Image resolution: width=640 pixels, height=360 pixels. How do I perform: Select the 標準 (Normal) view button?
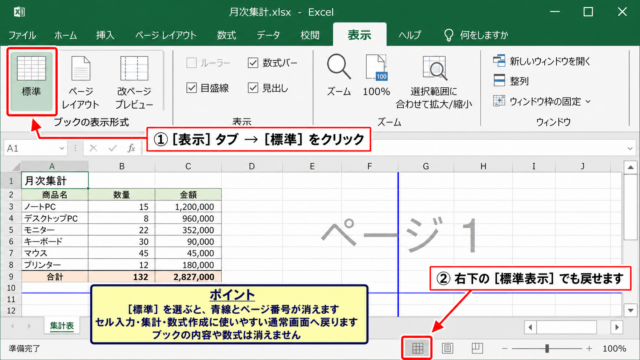31,81
